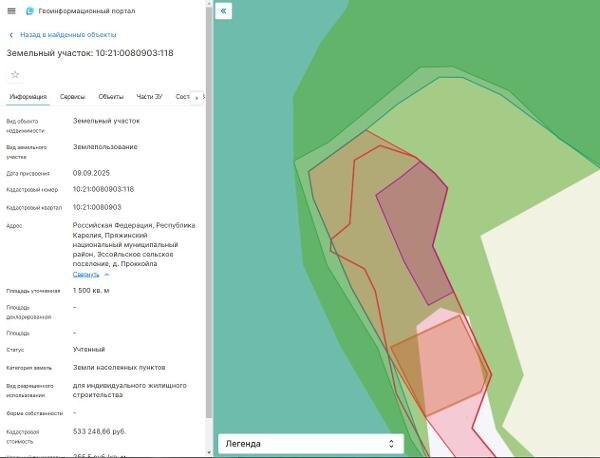The image size is (600, 458).
Task: Click the Легенда up-down arrows icon
Action: coord(391,444)
